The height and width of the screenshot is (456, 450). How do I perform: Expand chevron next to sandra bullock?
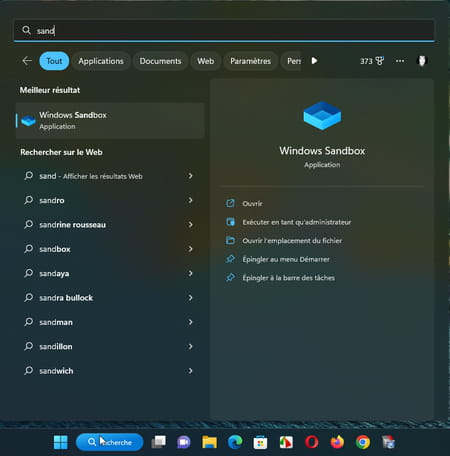click(x=190, y=298)
